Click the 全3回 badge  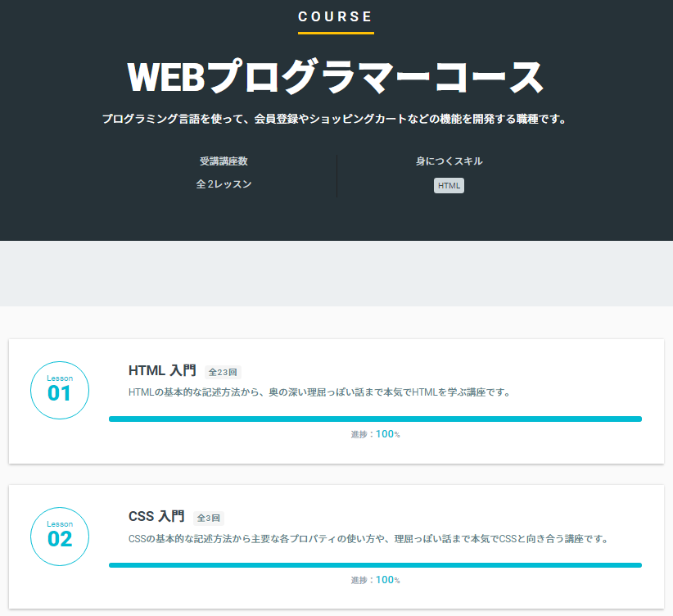pyautogui.click(x=209, y=518)
